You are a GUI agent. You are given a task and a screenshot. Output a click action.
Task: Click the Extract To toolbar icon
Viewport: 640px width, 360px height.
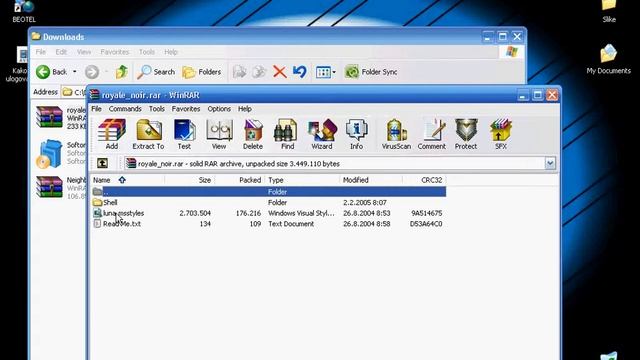pyautogui.click(x=148, y=134)
